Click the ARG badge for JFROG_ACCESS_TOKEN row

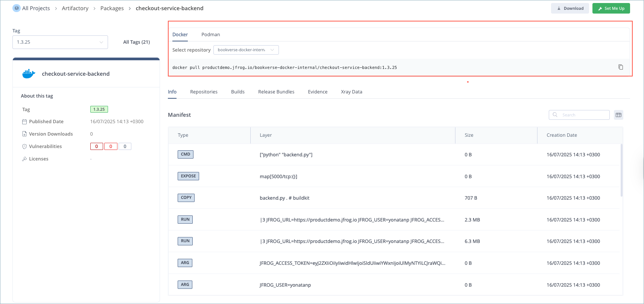point(185,263)
